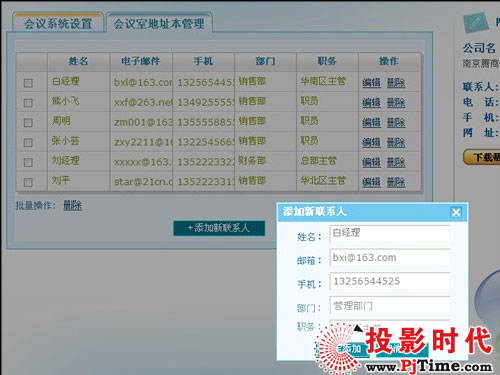Click the 姓名 column header
The image size is (500, 375).
pos(78,61)
